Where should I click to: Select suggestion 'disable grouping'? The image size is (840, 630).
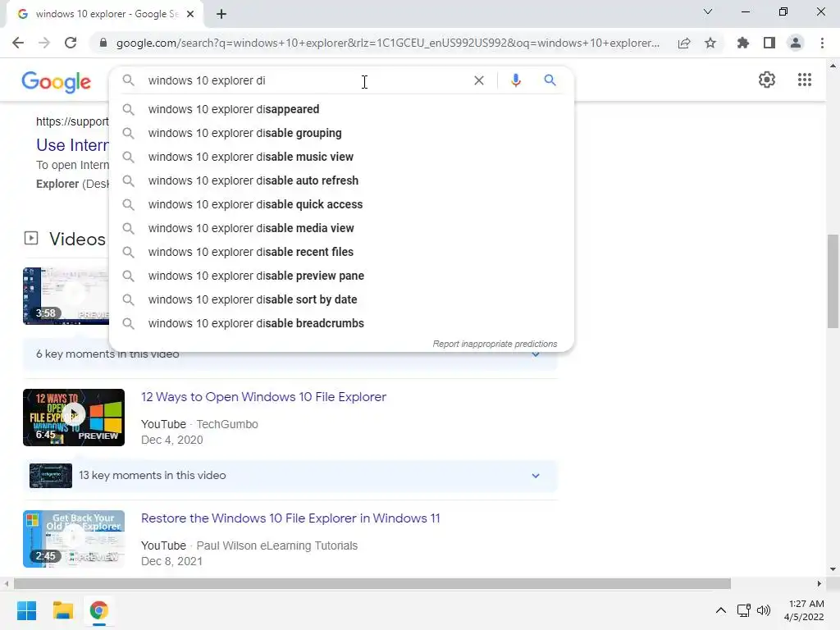tap(341, 133)
